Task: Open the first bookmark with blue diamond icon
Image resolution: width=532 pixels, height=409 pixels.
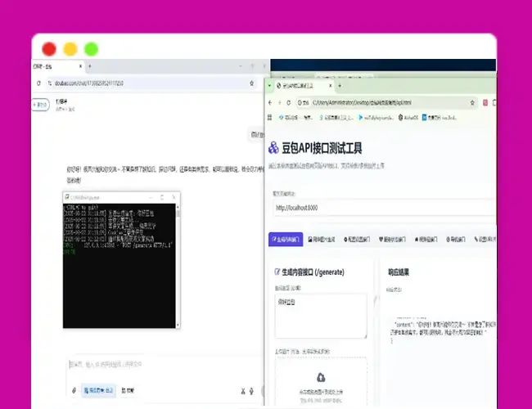Action: pyautogui.click(x=295, y=117)
